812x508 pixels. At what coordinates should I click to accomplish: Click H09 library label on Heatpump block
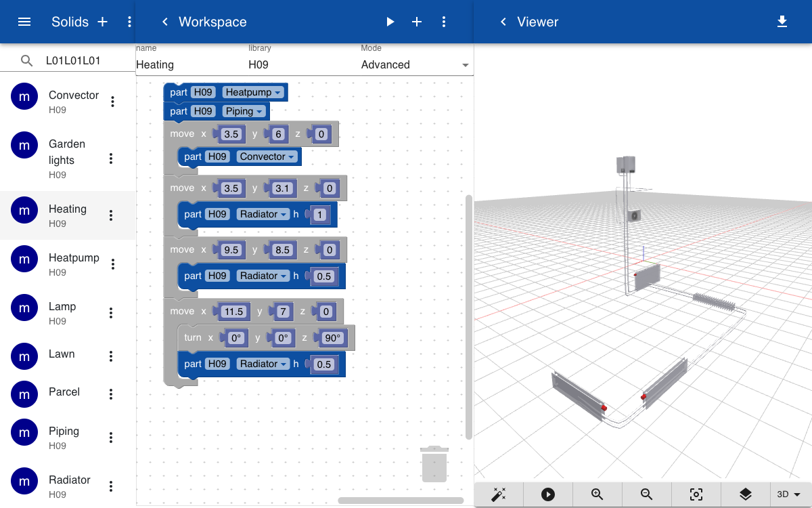[203, 92]
